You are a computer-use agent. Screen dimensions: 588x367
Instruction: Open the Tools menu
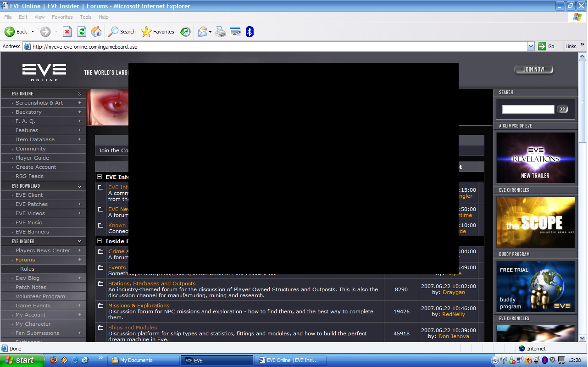point(85,17)
